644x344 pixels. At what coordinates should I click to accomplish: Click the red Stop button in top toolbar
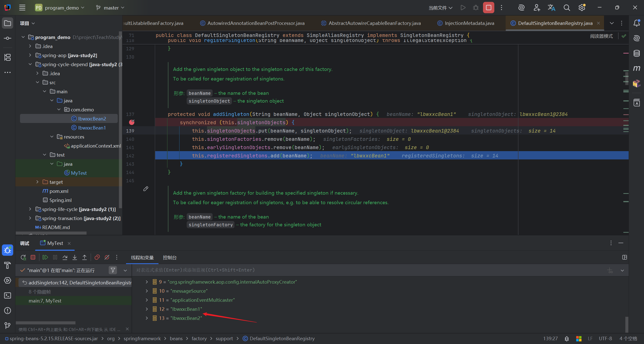coord(488,8)
